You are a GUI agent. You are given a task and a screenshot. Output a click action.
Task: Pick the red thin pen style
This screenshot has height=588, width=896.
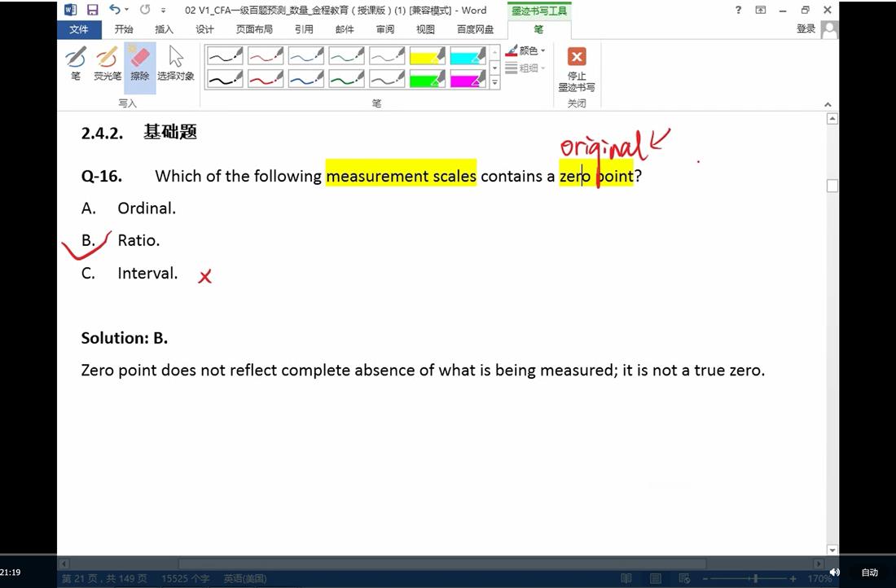coord(266,55)
